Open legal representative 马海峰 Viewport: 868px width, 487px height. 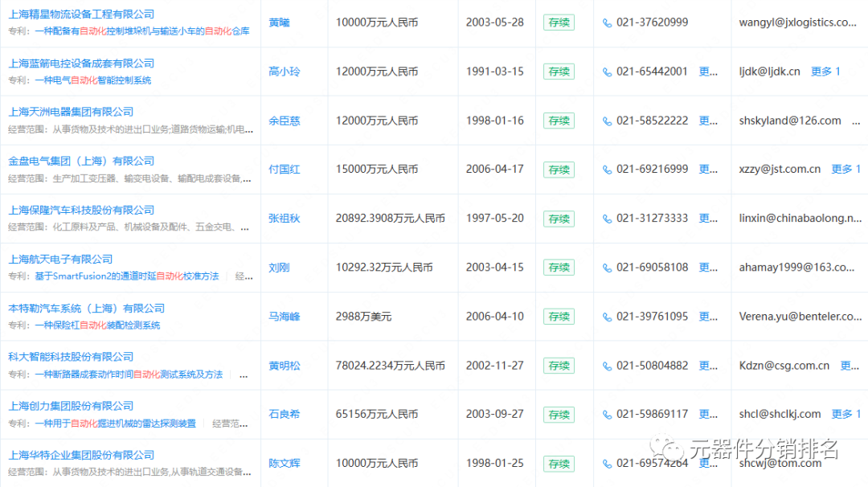point(285,317)
